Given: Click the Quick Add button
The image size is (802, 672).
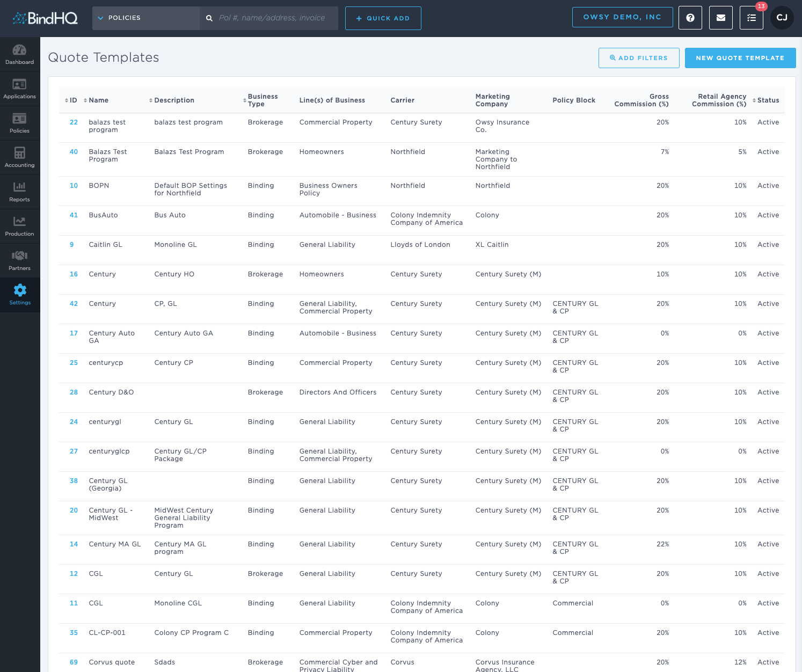Looking at the screenshot, I should [383, 18].
